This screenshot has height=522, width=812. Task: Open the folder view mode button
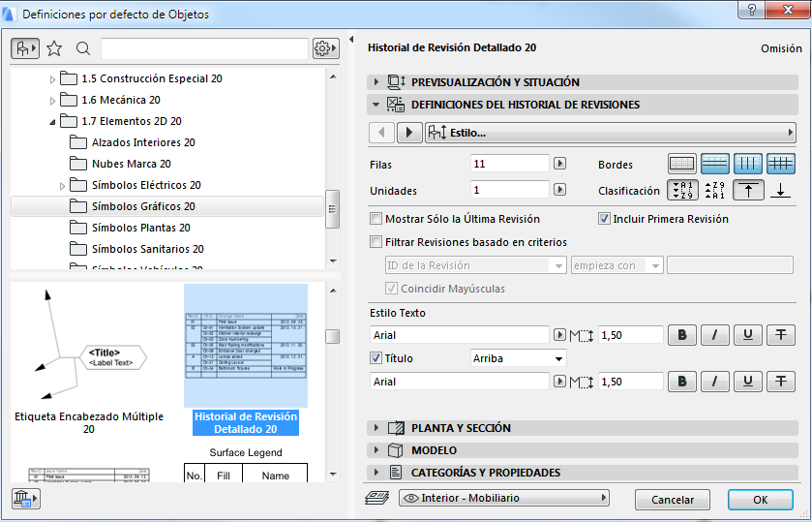25,48
